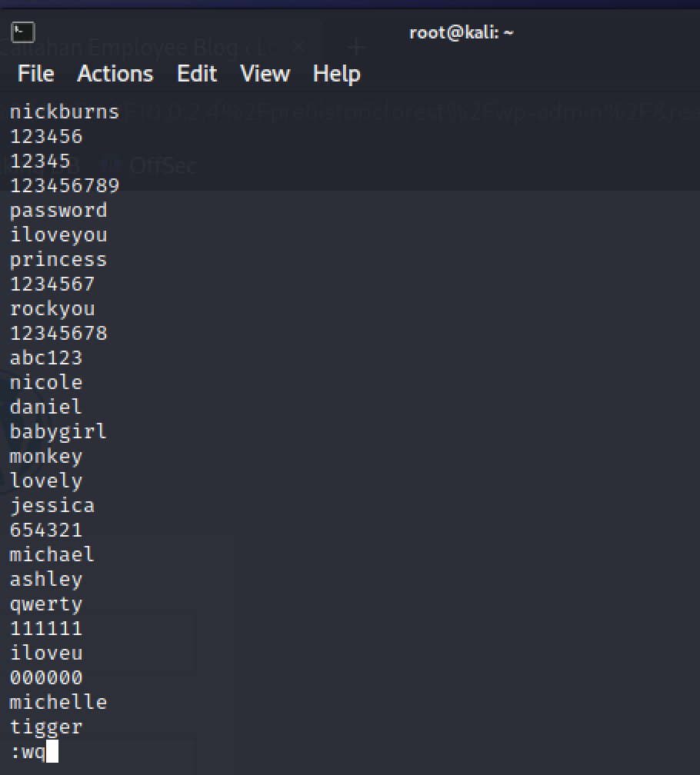Open the File menu
700x775 pixels.
click(35, 74)
